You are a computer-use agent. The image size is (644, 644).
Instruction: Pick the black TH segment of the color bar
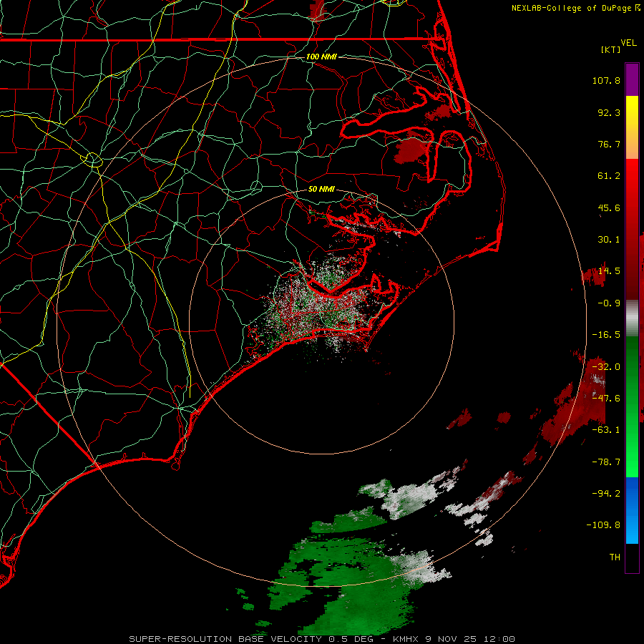pos(632,557)
